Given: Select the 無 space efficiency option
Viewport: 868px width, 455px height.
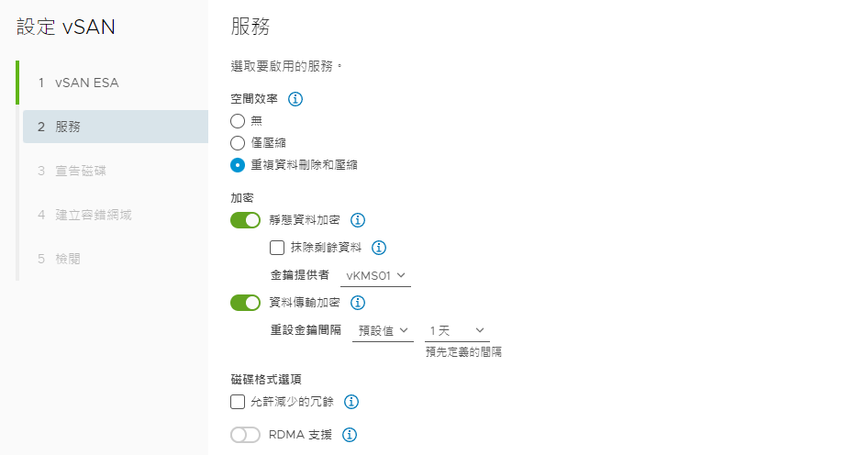Looking at the screenshot, I should pyautogui.click(x=238, y=121).
